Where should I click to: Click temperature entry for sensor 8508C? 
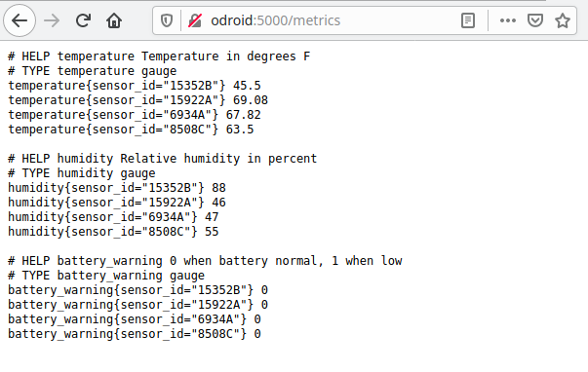tap(131, 130)
